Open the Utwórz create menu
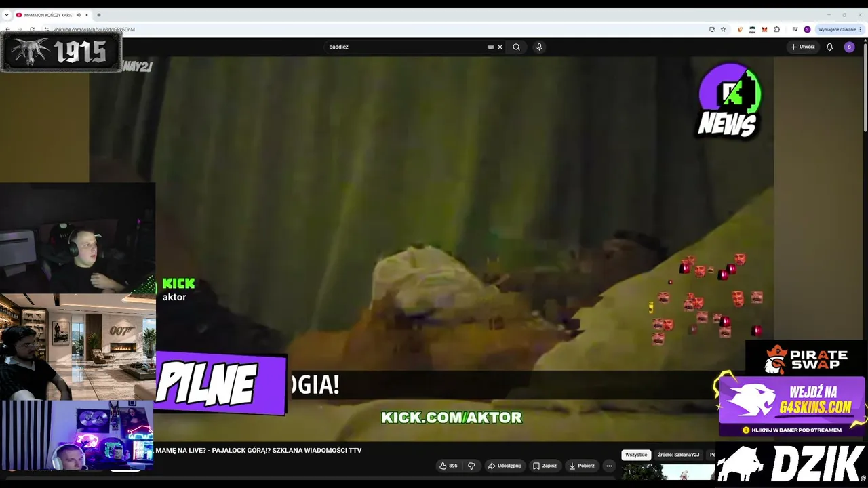868x488 pixels. 803,47
